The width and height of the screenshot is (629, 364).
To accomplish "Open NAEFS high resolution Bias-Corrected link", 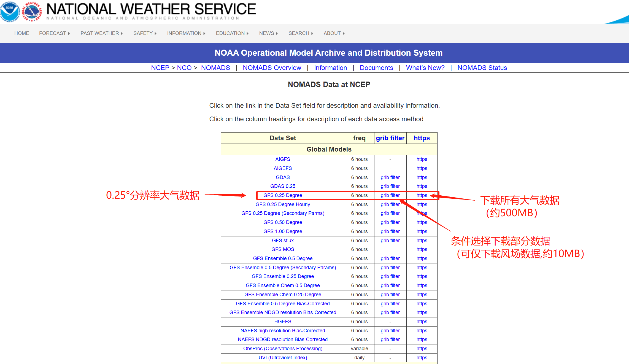I will click(283, 331).
